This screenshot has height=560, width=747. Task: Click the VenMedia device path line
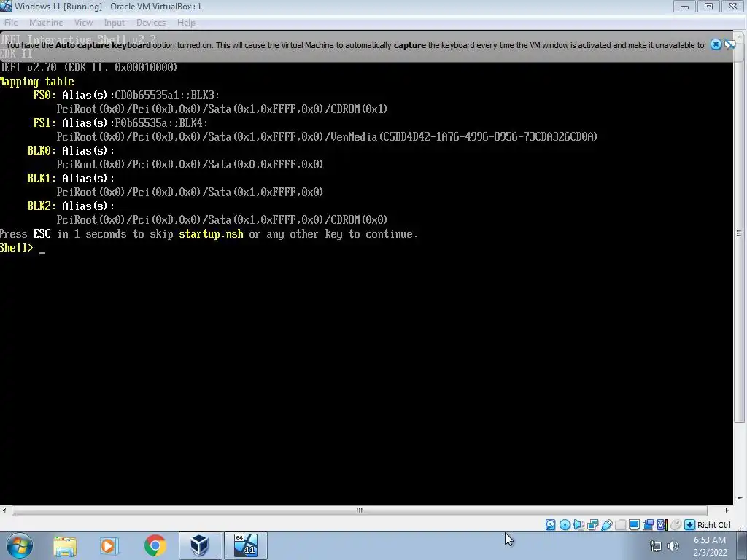pyautogui.click(x=327, y=136)
